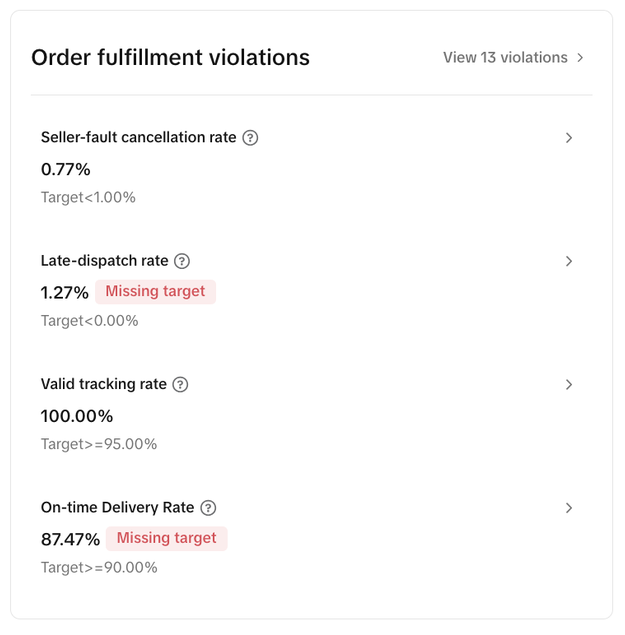Expand Seller-fault cancellation rate row chevron
The image size is (625, 635).
[569, 138]
